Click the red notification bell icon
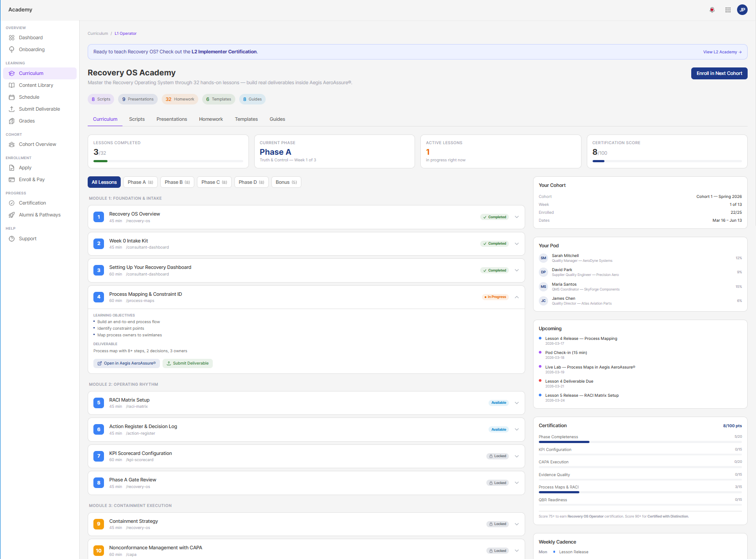The width and height of the screenshot is (756, 559). coord(712,10)
